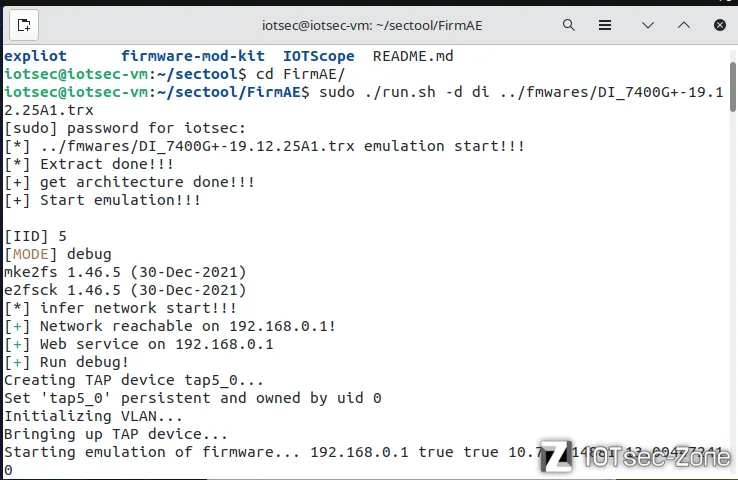This screenshot has height=480, width=738.
Task: Click the Creating TAP device tap5_0 line
Action: tap(134, 380)
